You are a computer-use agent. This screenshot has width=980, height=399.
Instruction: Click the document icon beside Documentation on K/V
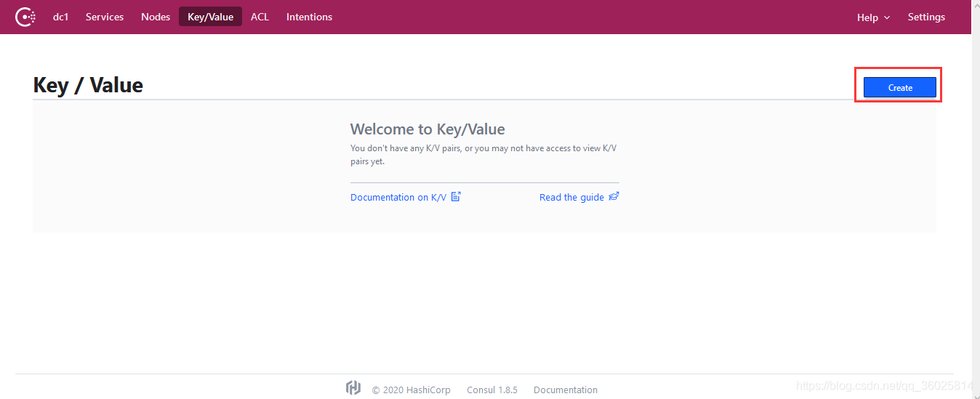[x=456, y=196]
